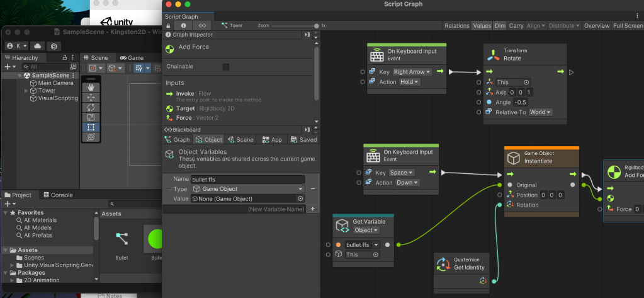Switch to the Scene tab in Blackboard
This screenshot has width=644, height=298.
(x=240, y=140)
